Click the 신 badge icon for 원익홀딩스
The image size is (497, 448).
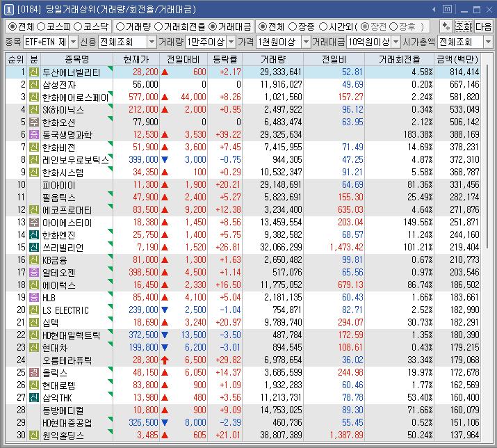click(x=34, y=435)
